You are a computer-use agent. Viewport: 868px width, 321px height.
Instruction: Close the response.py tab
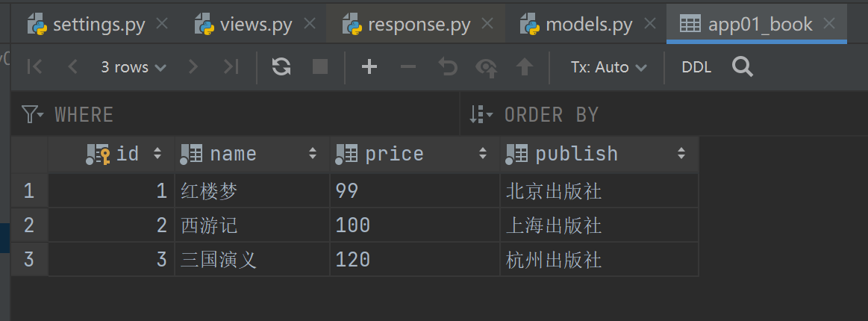coord(487,23)
